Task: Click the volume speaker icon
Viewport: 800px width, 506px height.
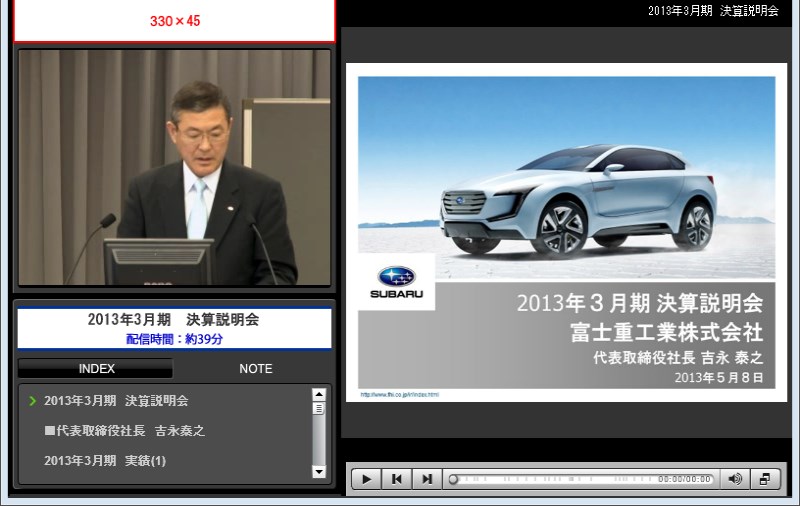Action: pyautogui.click(x=735, y=479)
